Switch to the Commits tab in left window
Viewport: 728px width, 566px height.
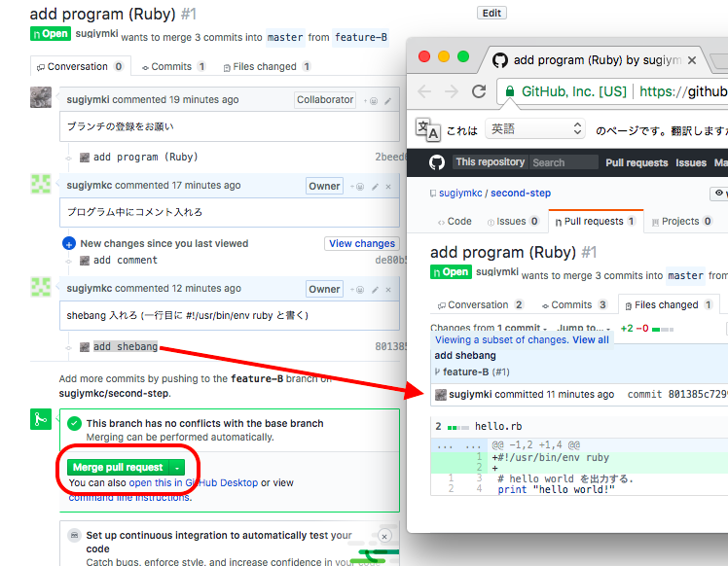(172, 67)
